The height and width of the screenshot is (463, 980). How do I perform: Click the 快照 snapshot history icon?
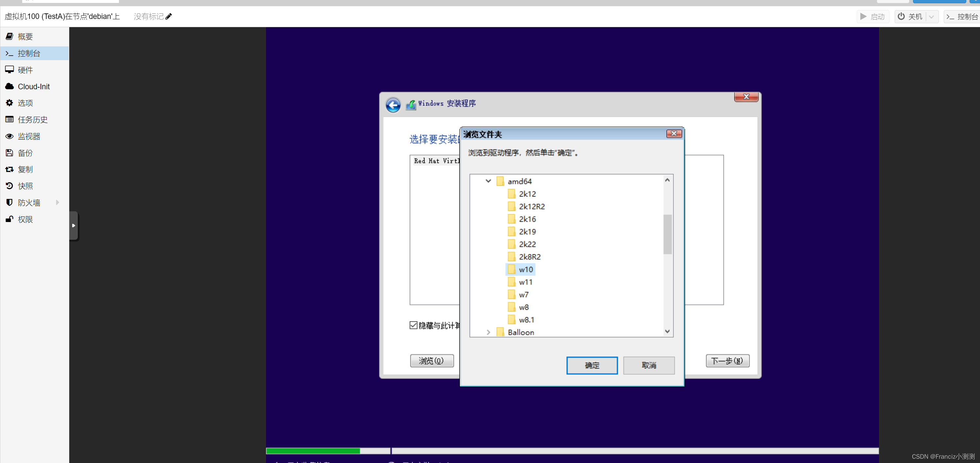tap(9, 186)
